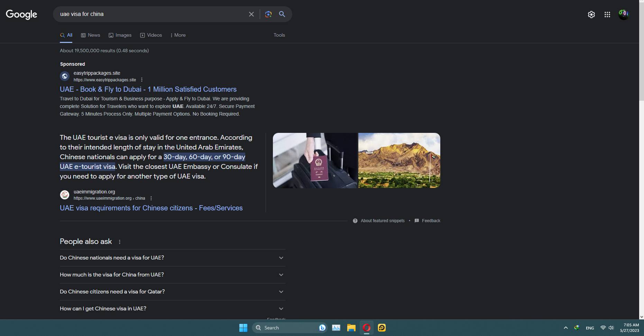Image resolution: width=644 pixels, height=336 pixels.
Task: Open Google Lens image search icon
Action: (268, 14)
